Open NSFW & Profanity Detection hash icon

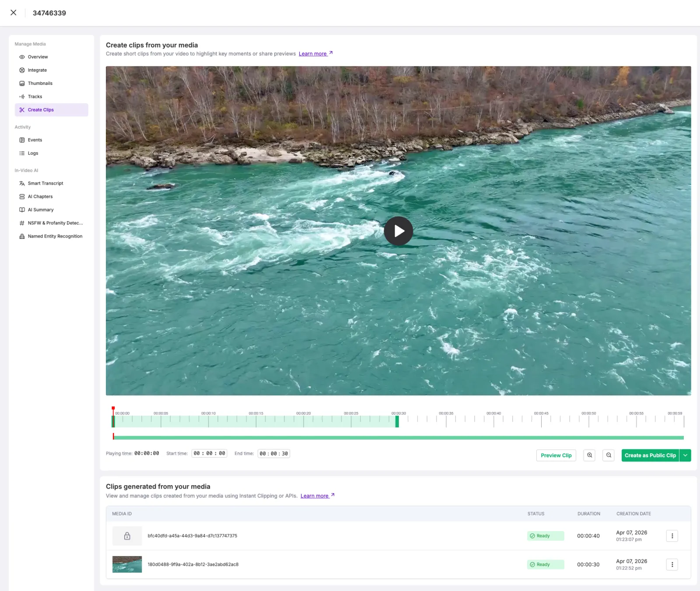point(22,223)
